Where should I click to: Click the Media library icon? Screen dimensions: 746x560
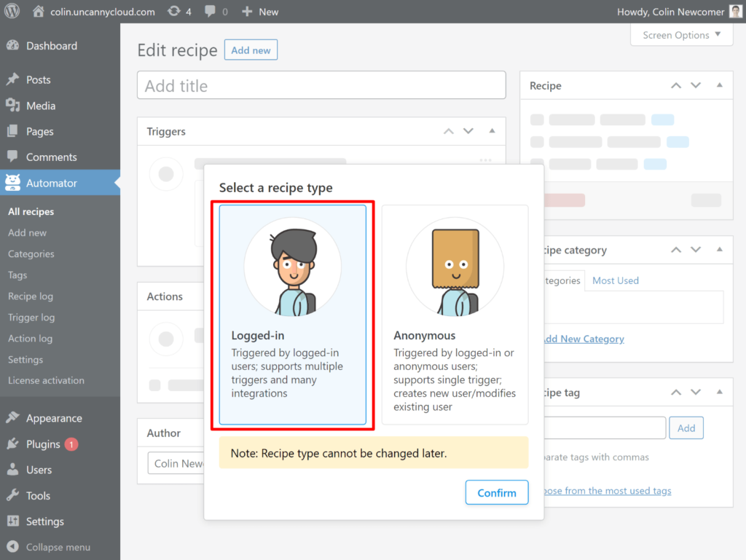tap(13, 106)
